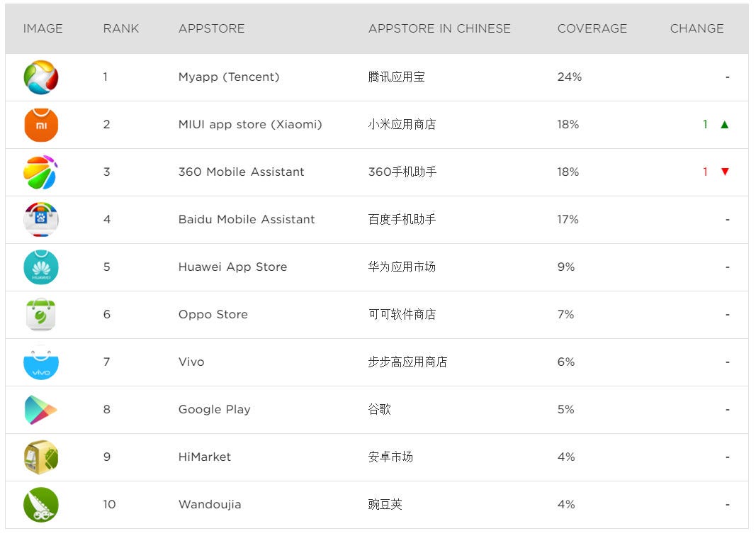This screenshot has height=536, width=756.
Task: Click the Chinese name '安卓市场'
Action: tap(390, 457)
